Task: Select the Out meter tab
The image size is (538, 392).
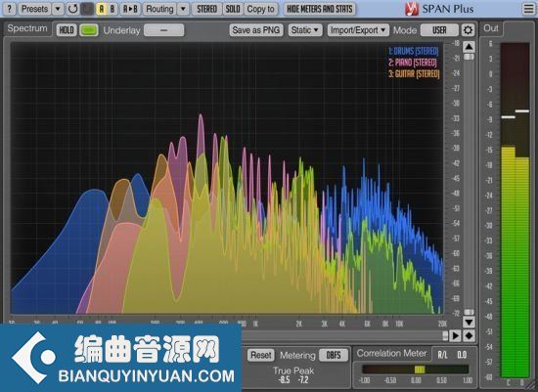Action: [491, 28]
